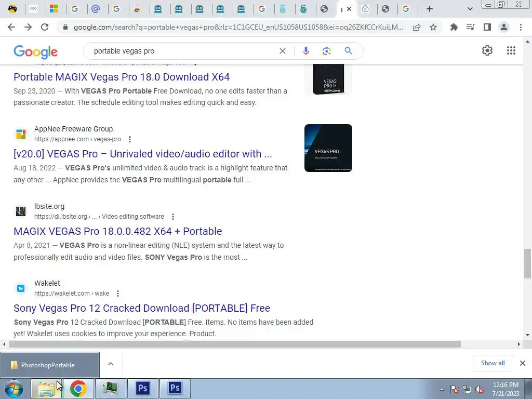Open a new browser tab
This screenshot has width=532, height=399.
click(430, 9)
